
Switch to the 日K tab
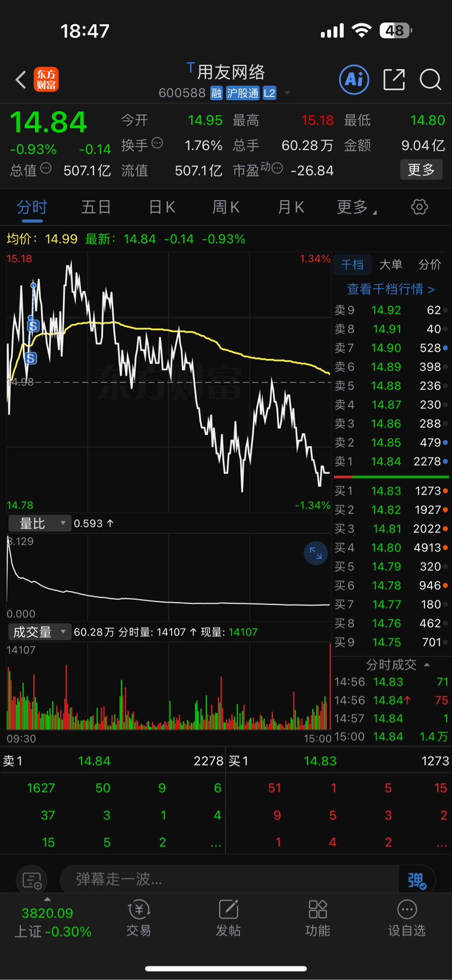click(161, 207)
